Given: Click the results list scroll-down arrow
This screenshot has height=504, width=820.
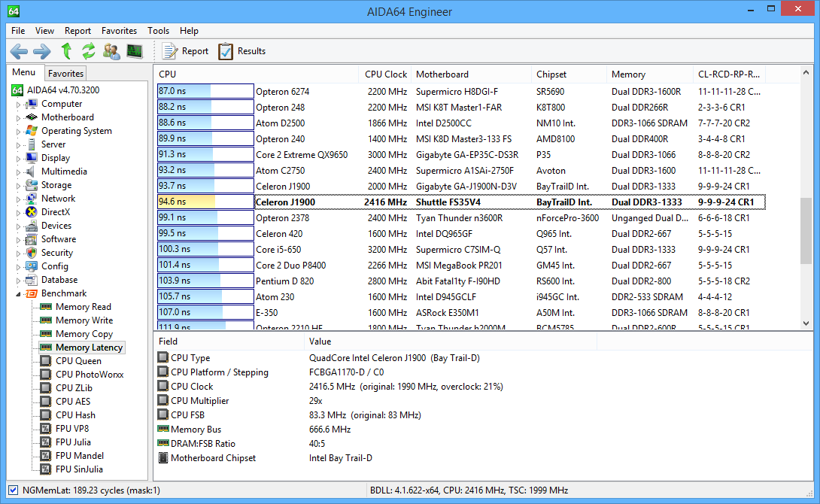Looking at the screenshot, I should (806, 323).
